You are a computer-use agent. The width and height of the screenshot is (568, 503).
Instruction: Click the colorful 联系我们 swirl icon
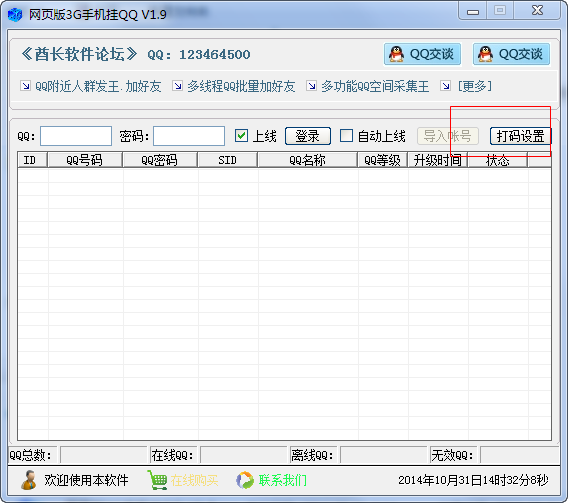click(x=245, y=480)
